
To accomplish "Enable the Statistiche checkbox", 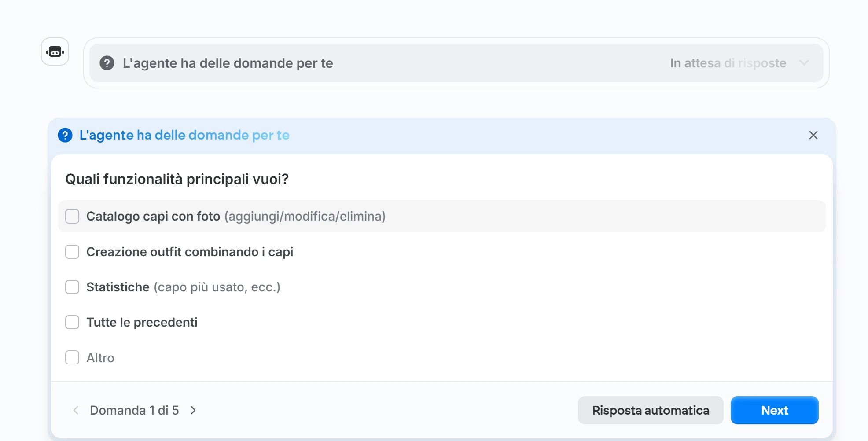I will [x=72, y=287].
